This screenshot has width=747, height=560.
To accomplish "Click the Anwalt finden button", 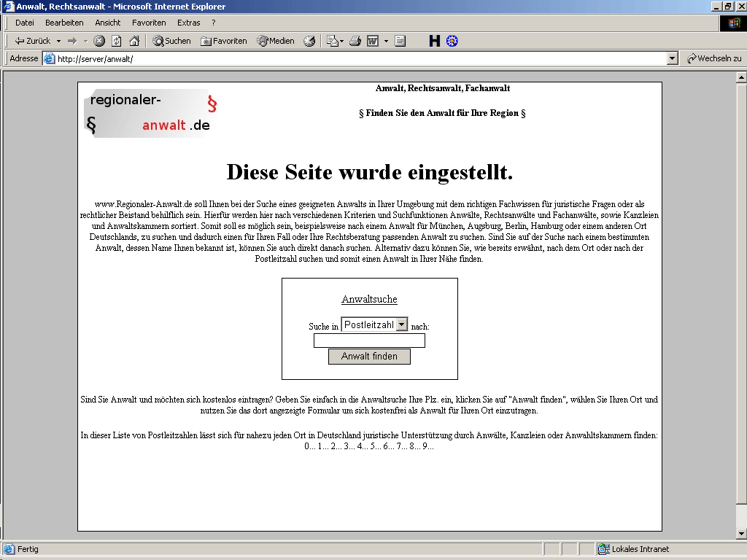I will (x=369, y=357).
